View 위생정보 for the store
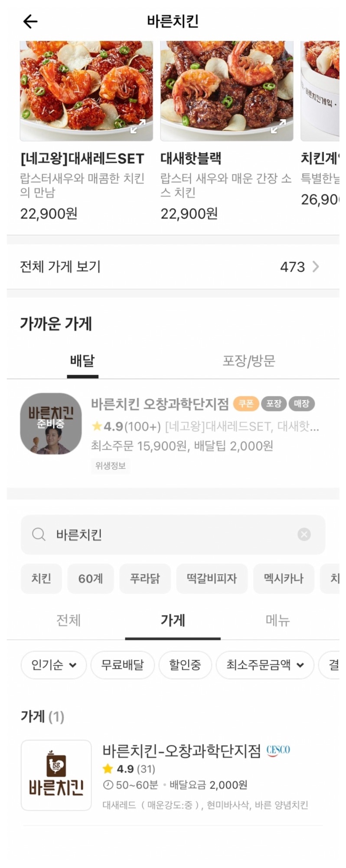346x868 pixels. [x=111, y=466]
